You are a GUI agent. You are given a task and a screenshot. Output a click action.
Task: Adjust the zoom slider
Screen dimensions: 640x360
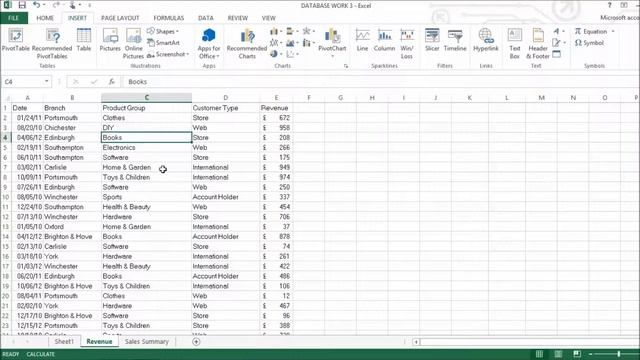(x=619, y=354)
